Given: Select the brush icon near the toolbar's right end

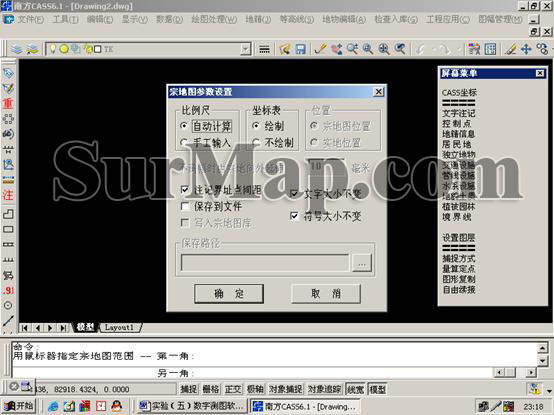Looking at the screenshot, I should pyautogui.click(x=510, y=49).
